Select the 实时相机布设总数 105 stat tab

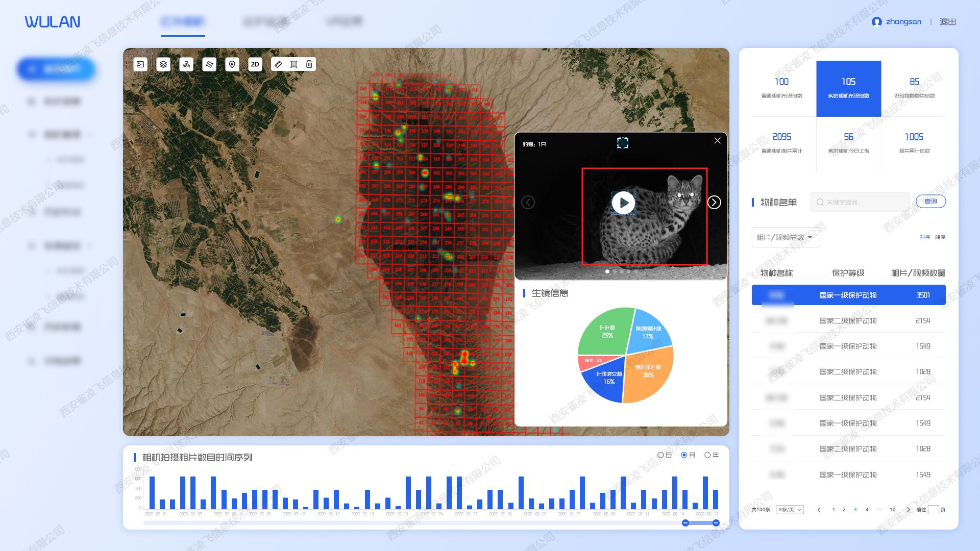(x=848, y=88)
